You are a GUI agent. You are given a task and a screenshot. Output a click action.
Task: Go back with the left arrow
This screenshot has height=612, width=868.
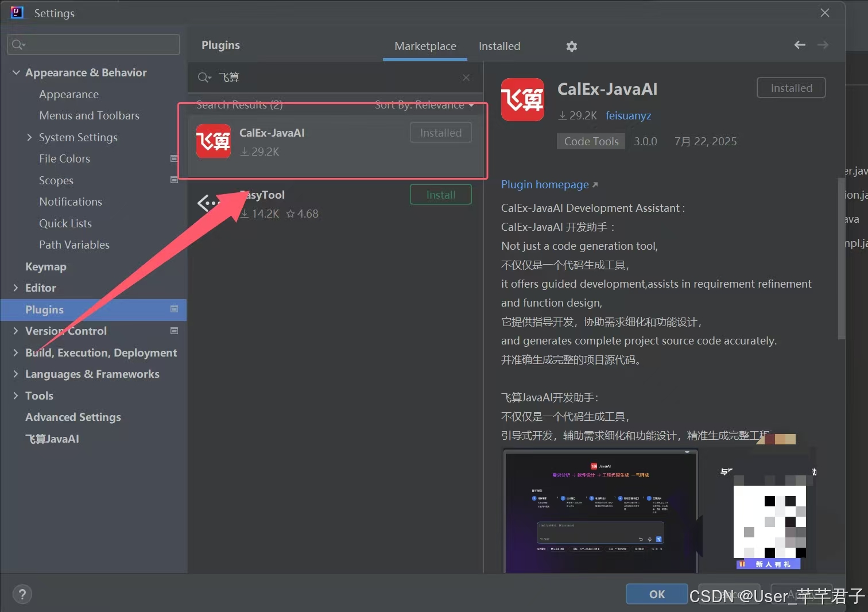(x=800, y=45)
